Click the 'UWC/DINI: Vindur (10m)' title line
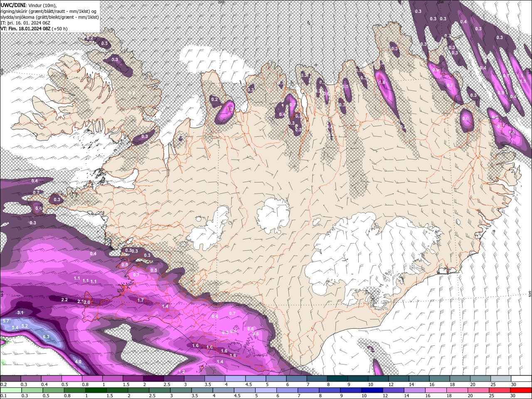The image size is (532, 399). click(28, 5)
